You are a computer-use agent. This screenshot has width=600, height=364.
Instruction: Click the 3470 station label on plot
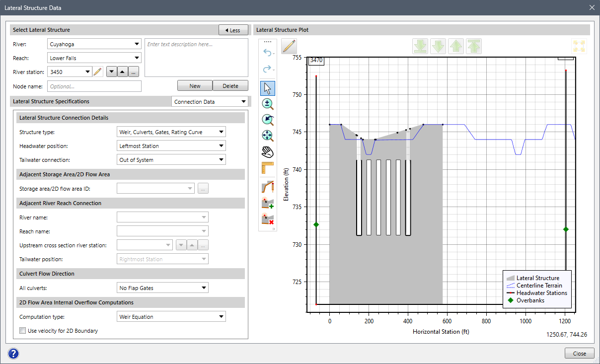(316, 61)
